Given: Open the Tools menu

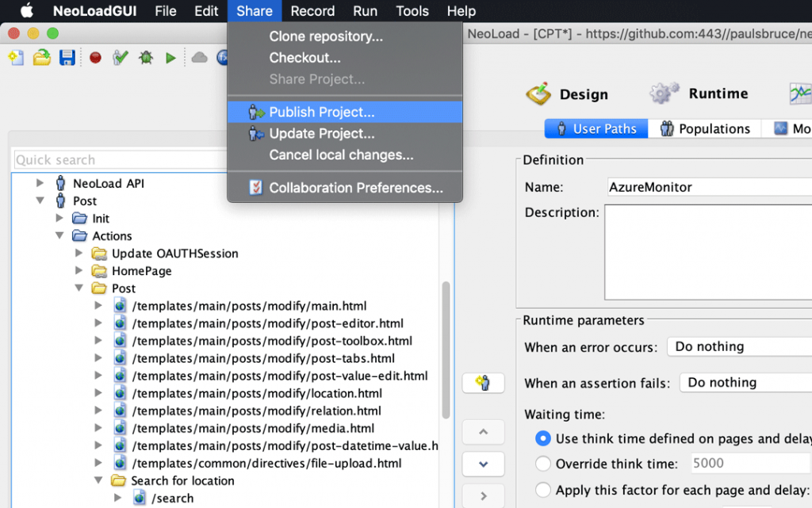Looking at the screenshot, I should (x=412, y=11).
